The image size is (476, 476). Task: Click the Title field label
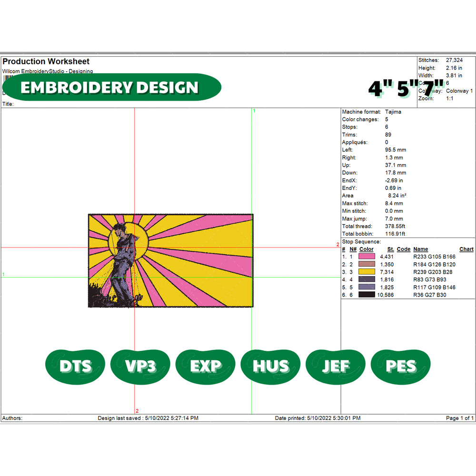click(x=8, y=104)
